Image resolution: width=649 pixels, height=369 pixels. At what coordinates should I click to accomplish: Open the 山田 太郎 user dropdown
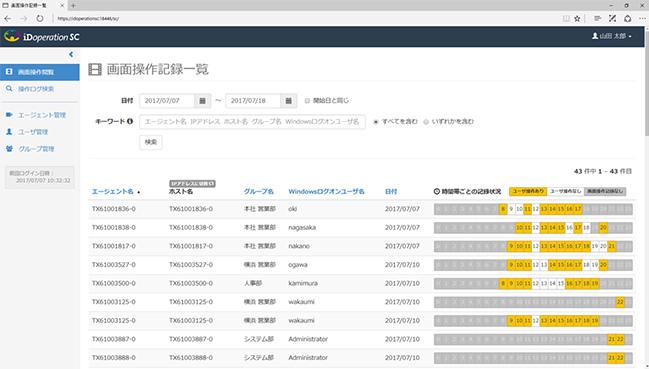pyautogui.click(x=612, y=36)
